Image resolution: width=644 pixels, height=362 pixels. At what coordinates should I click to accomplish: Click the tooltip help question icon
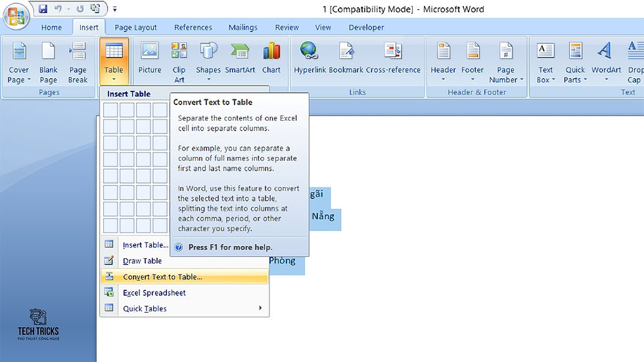(x=179, y=247)
